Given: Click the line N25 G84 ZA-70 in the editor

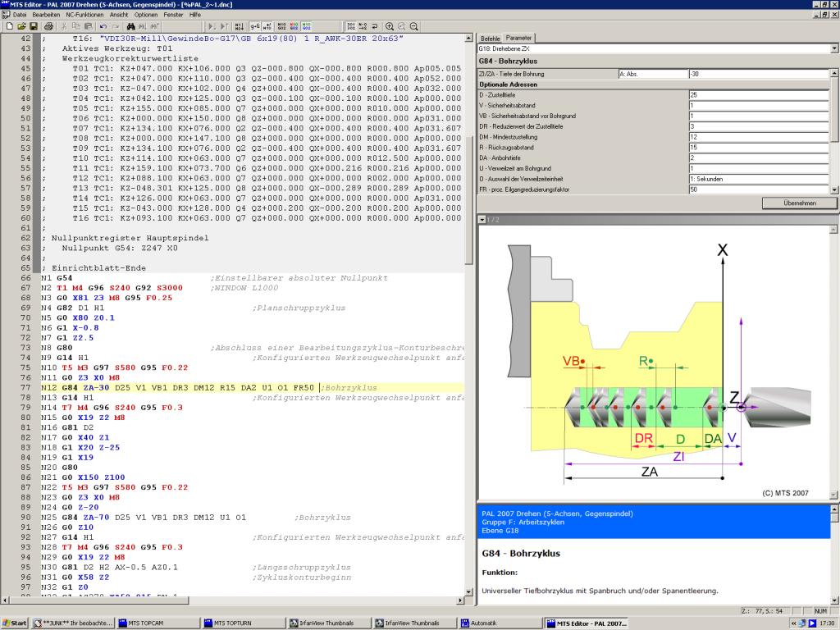Looking at the screenshot, I should [x=196, y=518].
